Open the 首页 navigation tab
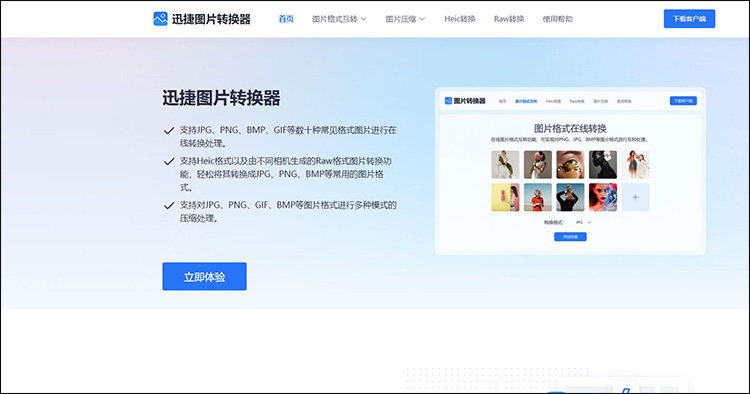The width and height of the screenshot is (750, 394). pos(286,19)
